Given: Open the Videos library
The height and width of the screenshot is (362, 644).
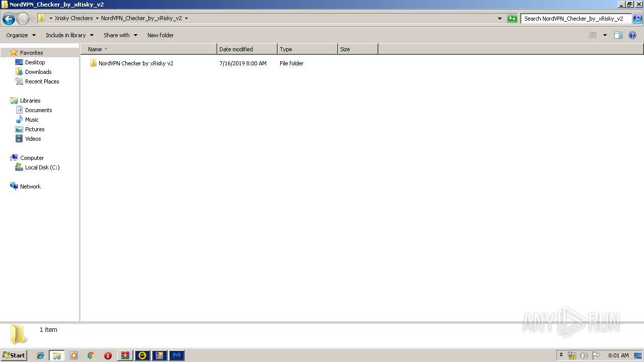Looking at the screenshot, I should coord(33,139).
